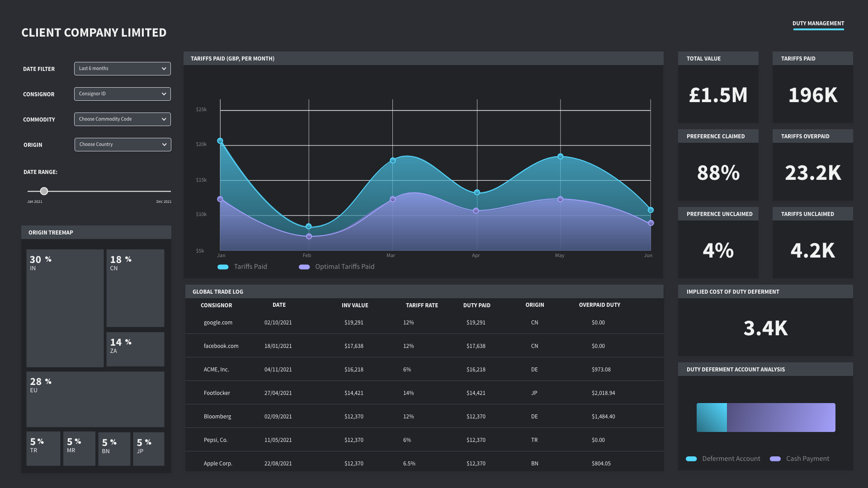
Task: Click the Cash Payment legend swatch
Action: click(775, 459)
